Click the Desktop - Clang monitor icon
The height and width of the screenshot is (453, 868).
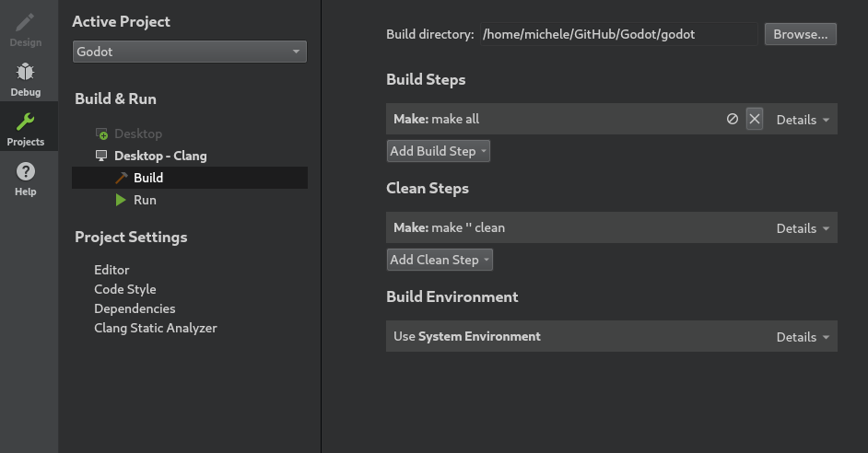point(101,156)
